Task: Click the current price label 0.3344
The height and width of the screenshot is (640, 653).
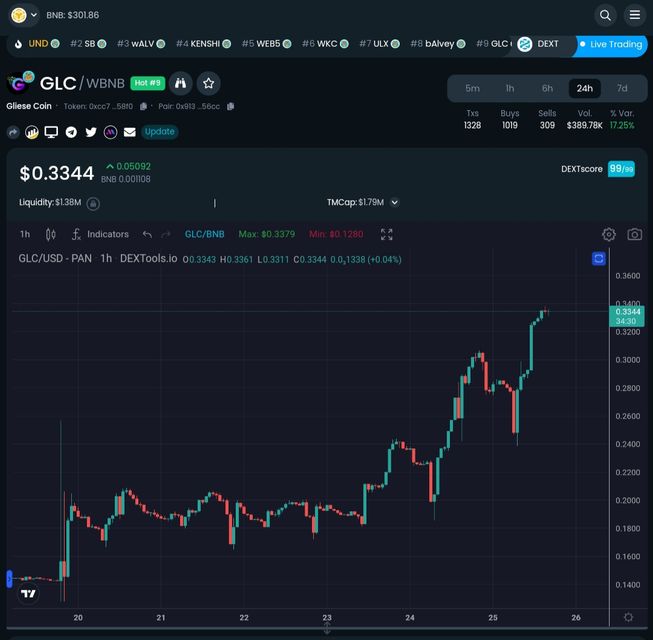Action: point(627,316)
